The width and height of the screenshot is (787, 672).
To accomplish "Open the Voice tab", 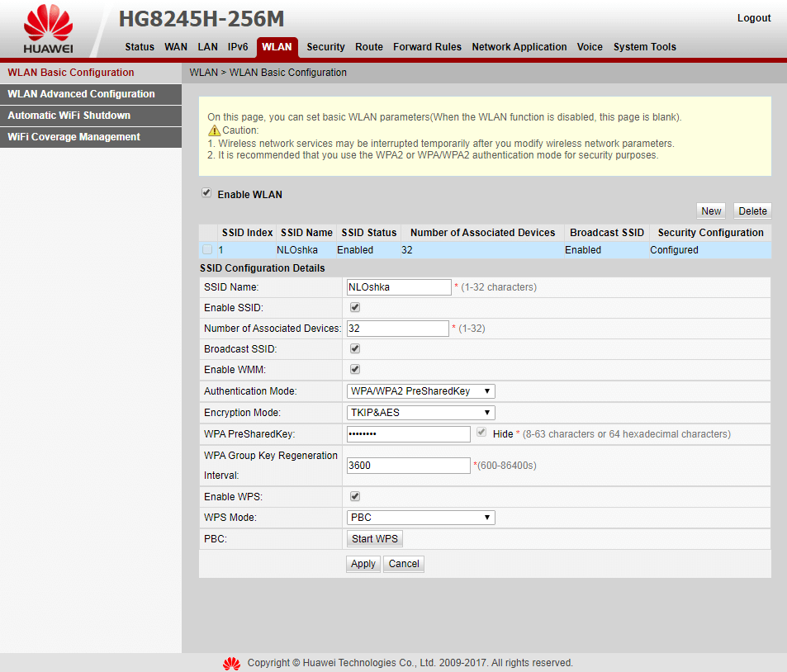I will pyautogui.click(x=590, y=47).
